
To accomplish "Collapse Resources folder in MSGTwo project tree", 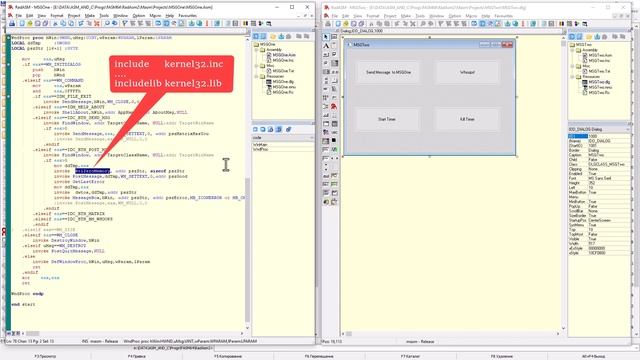I will point(573,77).
